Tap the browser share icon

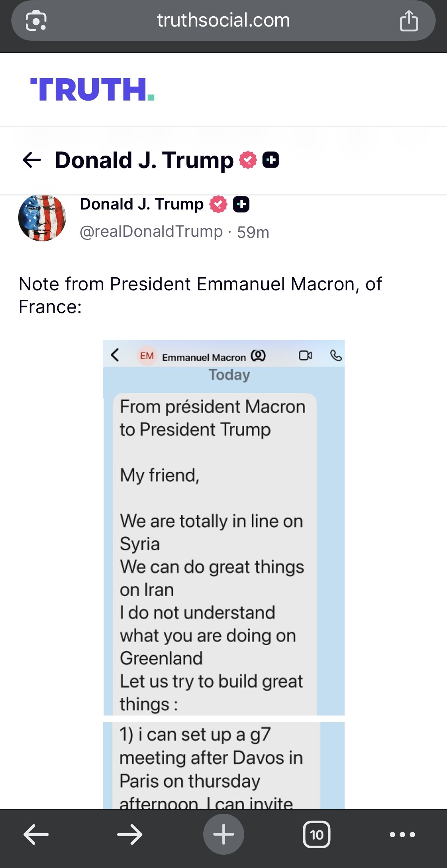click(409, 20)
